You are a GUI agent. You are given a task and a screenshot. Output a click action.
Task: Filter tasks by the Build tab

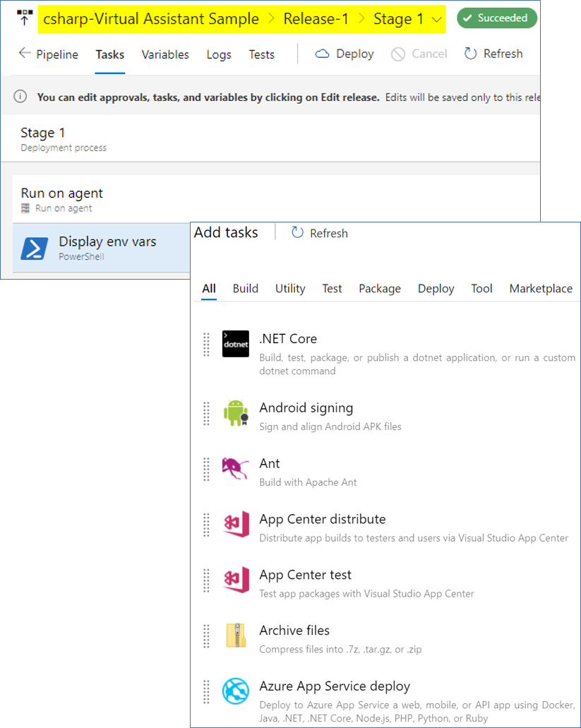coord(246,288)
